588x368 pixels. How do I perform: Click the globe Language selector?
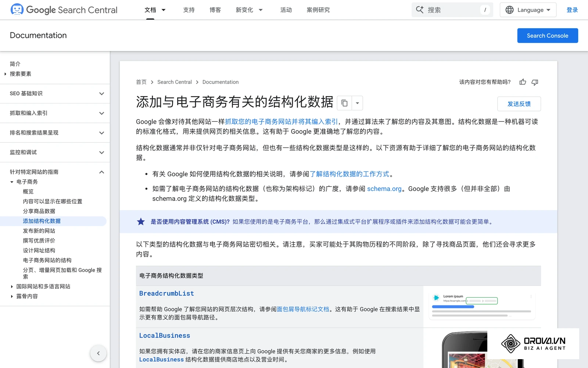click(x=528, y=10)
